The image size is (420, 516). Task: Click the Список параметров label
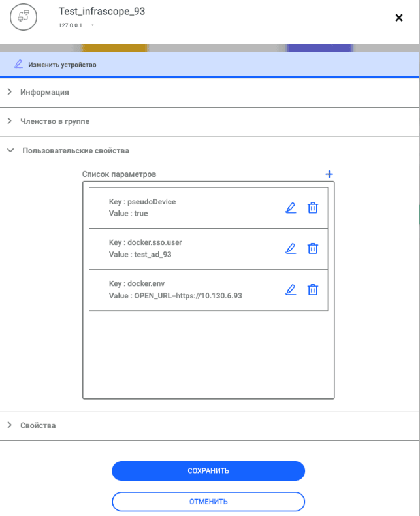point(119,174)
